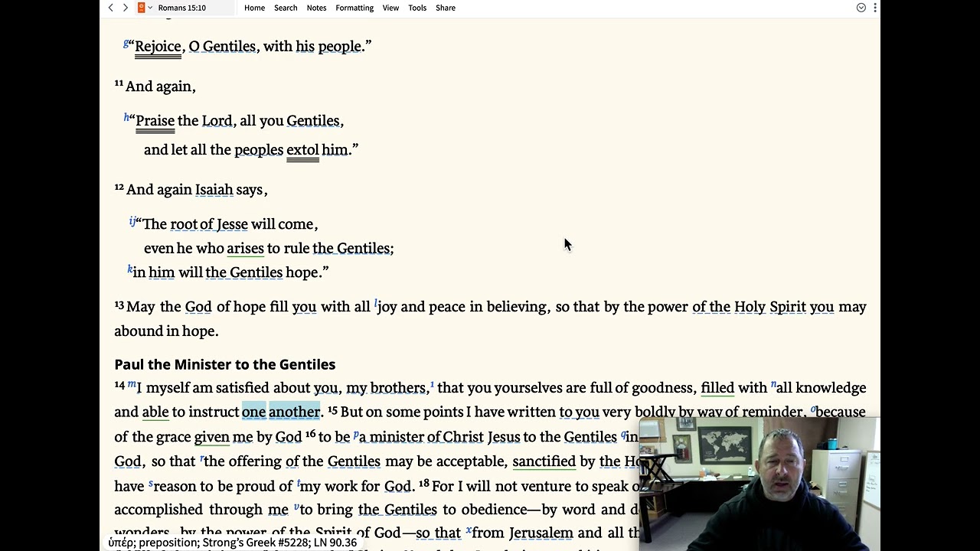Open the orange Bible resource icon
The image size is (980, 551).
(141, 8)
